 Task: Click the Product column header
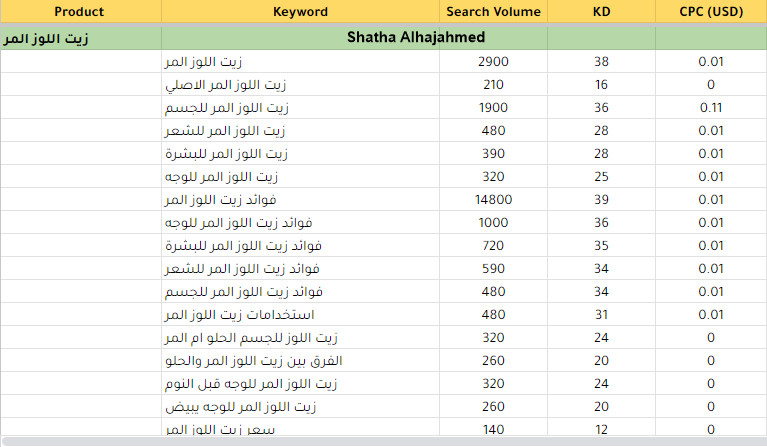click(x=80, y=12)
